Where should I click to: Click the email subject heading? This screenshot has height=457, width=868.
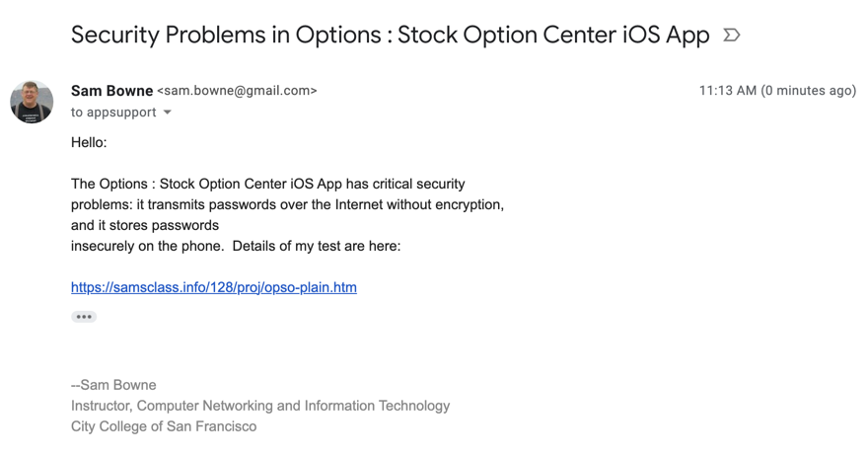tap(390, 36)
